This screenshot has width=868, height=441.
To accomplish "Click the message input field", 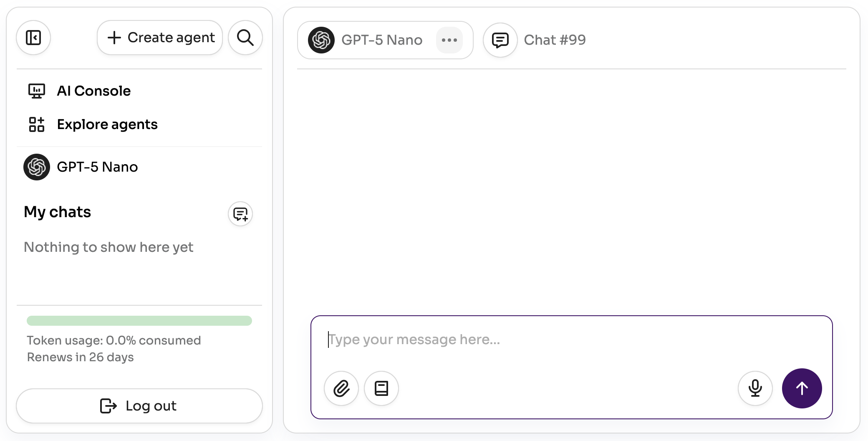I will [x=571, y=340].
